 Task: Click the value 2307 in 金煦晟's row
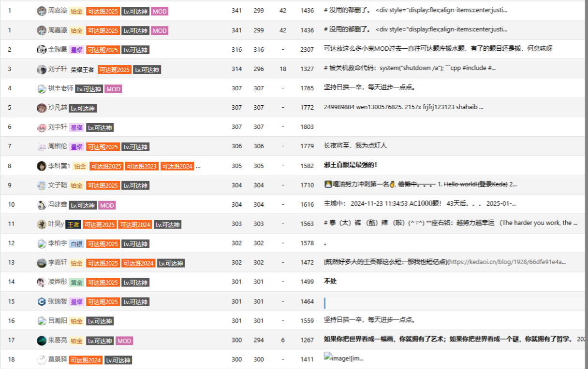click(x=307, y=50)
